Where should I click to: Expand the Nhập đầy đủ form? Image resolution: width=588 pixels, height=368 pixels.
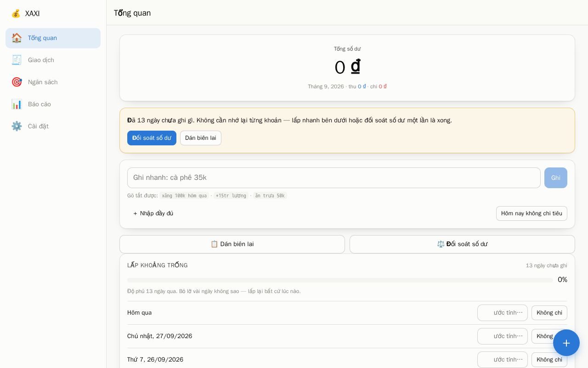(153, 213)
